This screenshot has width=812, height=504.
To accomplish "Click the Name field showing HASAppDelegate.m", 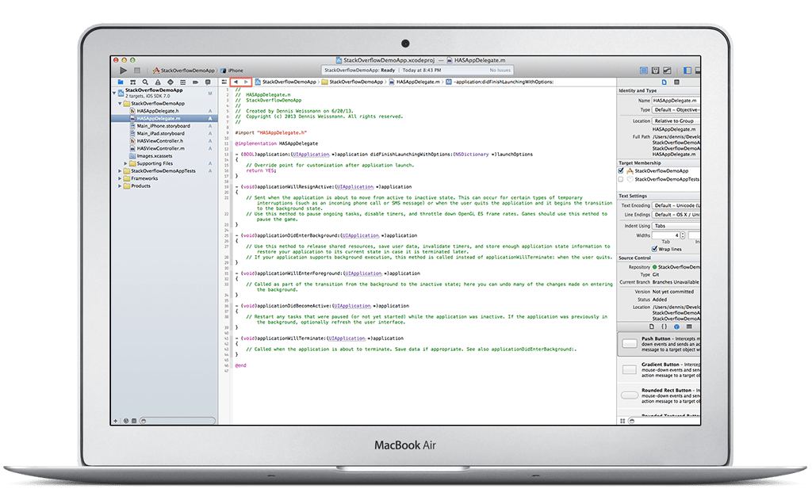I will coord(676,101).
